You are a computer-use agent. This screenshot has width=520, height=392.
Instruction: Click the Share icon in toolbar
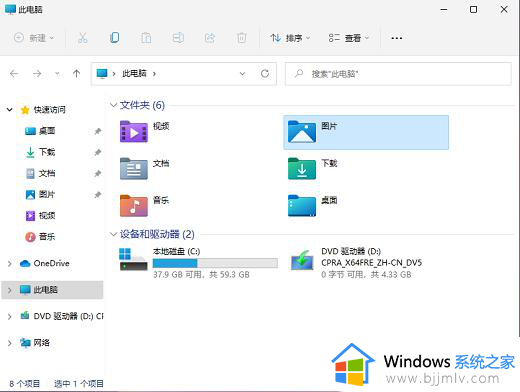210,38
